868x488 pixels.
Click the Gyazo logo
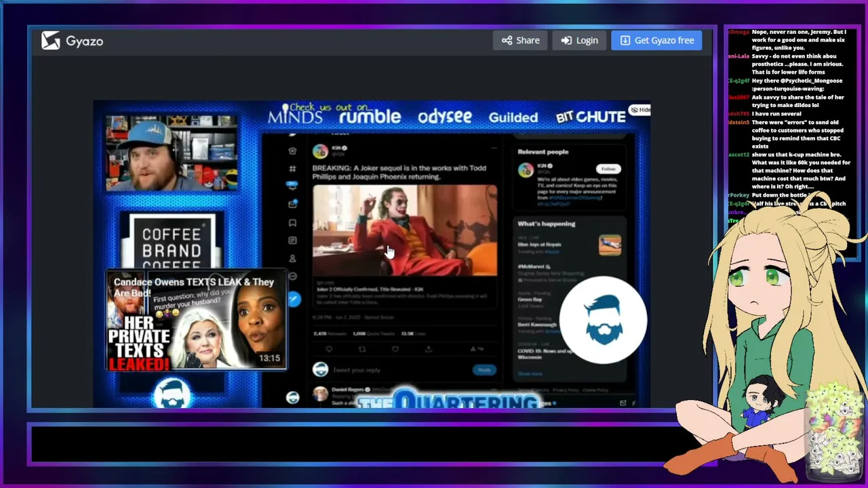72,41
